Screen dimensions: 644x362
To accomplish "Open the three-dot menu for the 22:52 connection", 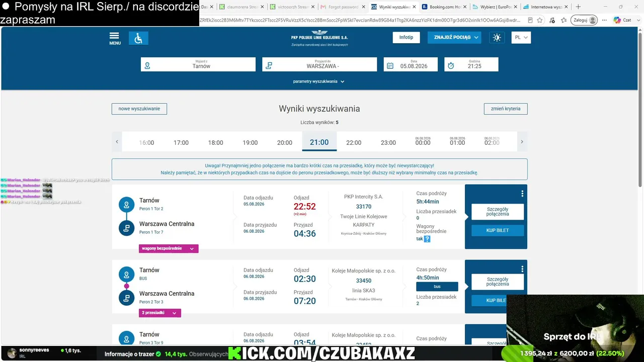I will coord(522,194).
